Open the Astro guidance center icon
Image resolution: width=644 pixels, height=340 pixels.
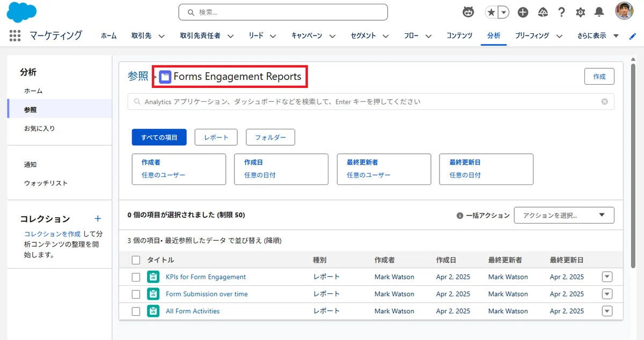tap(468, 12)
